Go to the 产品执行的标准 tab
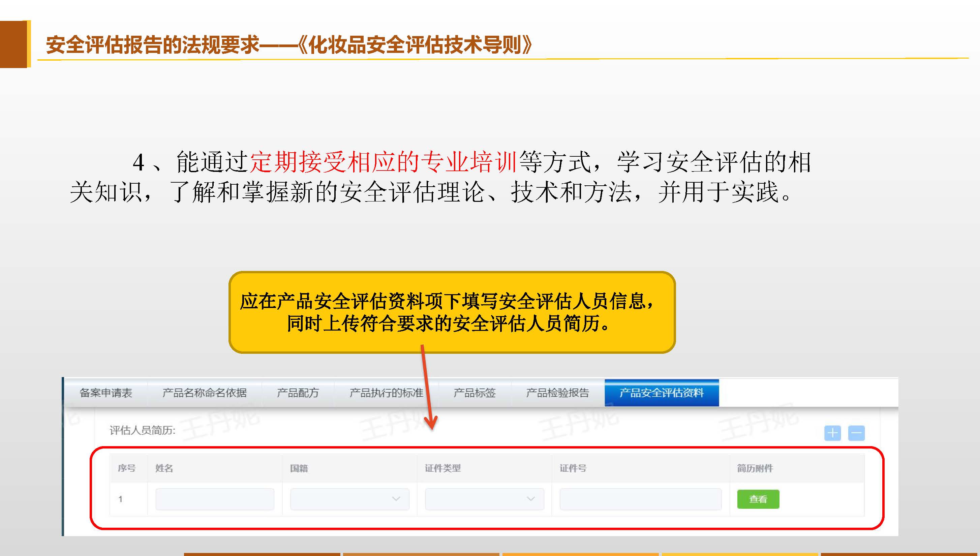The width and height of the screenshot is (980, 556). pyautogui.click(x=386, y=393)
